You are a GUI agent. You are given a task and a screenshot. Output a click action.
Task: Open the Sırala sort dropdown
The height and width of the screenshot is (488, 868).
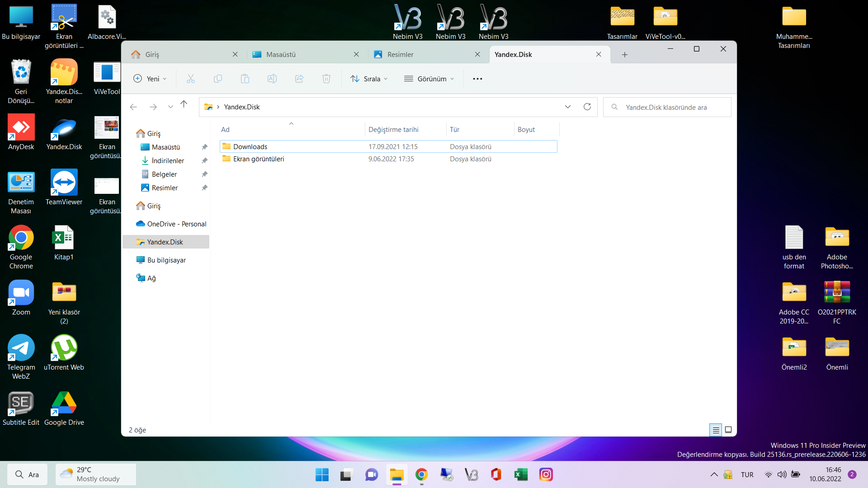coord(369,79)
